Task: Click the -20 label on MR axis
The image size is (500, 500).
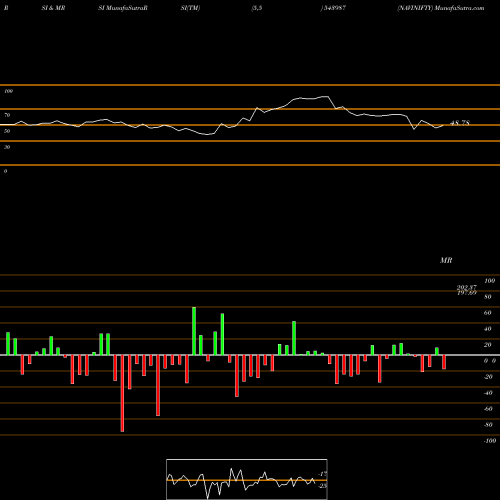Action: (488, 377)
